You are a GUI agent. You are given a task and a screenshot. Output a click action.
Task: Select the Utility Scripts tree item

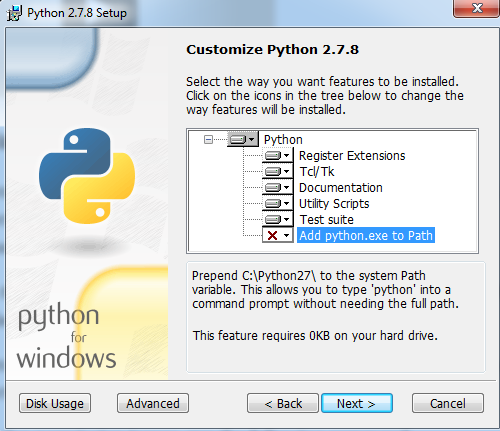[334, 204]
